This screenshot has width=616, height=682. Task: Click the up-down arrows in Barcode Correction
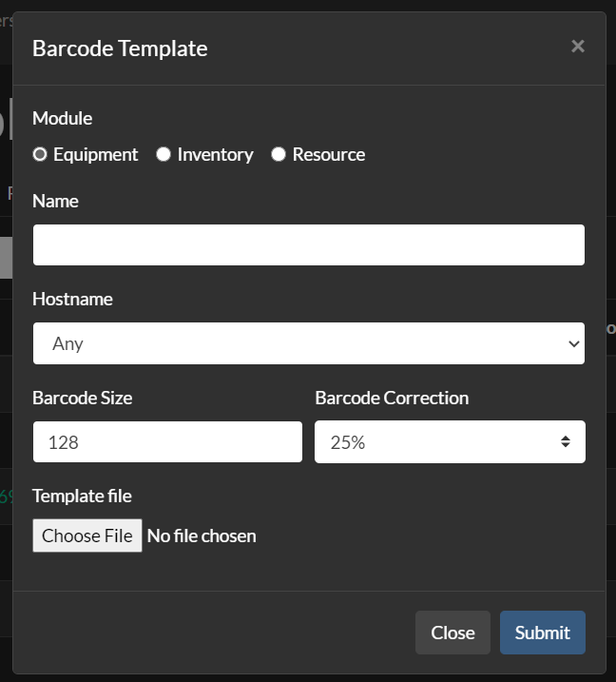click(x=565, y=442)
